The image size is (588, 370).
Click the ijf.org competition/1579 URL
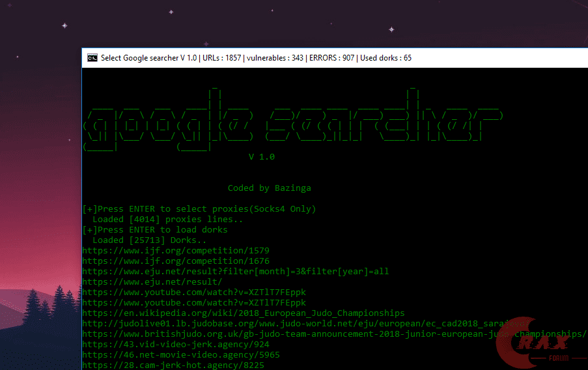pyautogui.click(x=176, y=251)
